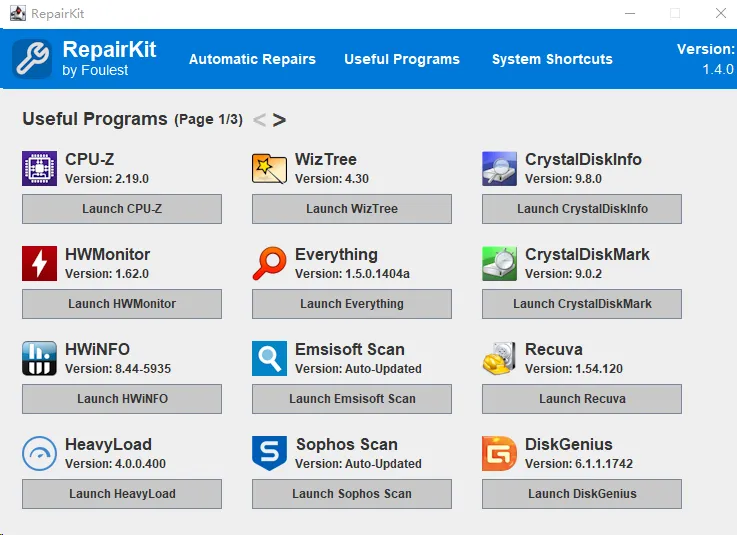737x535 pixels.
Task: Click the "HWiNFO" program name
Action: 97,349
